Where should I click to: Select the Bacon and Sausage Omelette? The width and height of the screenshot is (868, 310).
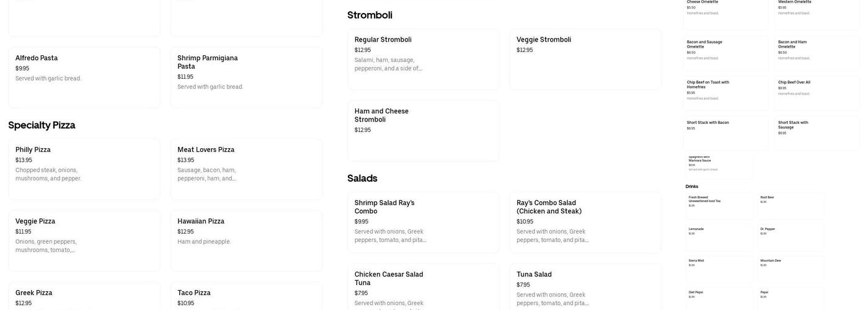tap(725, 51)
